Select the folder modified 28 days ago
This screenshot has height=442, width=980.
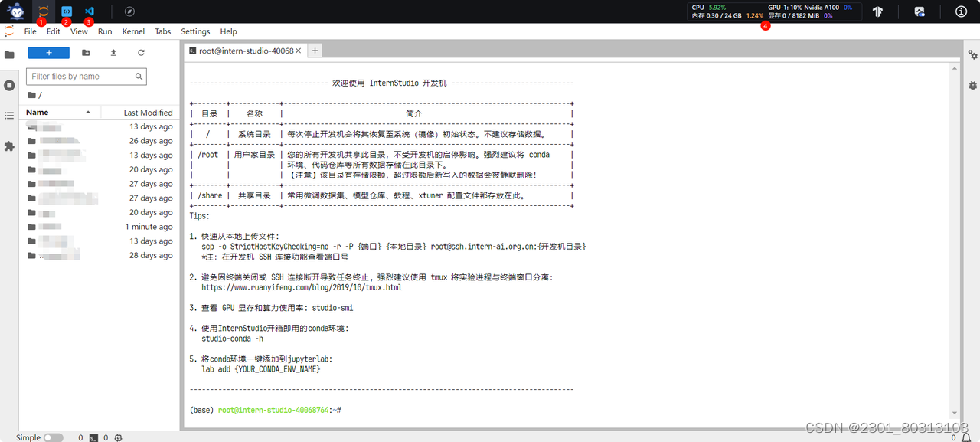[100, 255]
